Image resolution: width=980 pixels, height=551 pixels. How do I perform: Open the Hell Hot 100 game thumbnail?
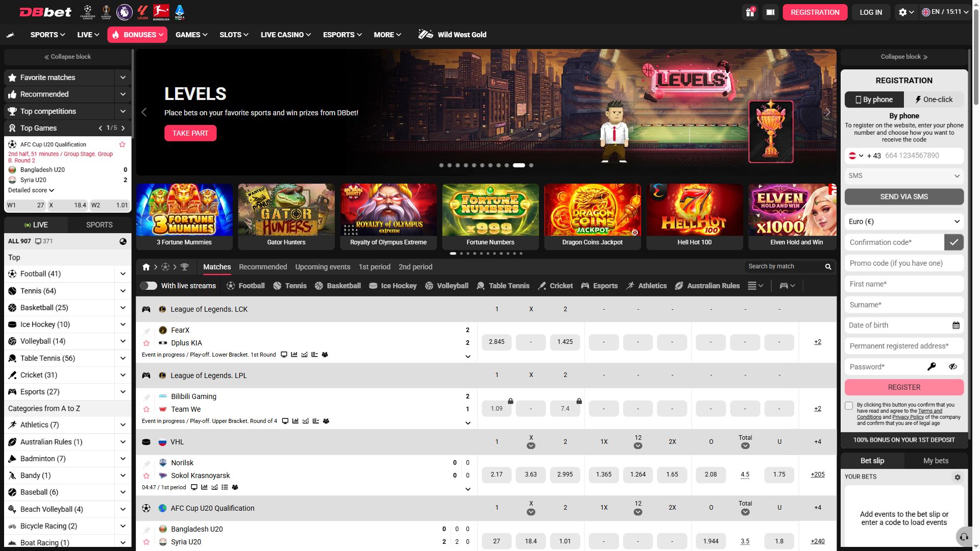tap(694, 216)
